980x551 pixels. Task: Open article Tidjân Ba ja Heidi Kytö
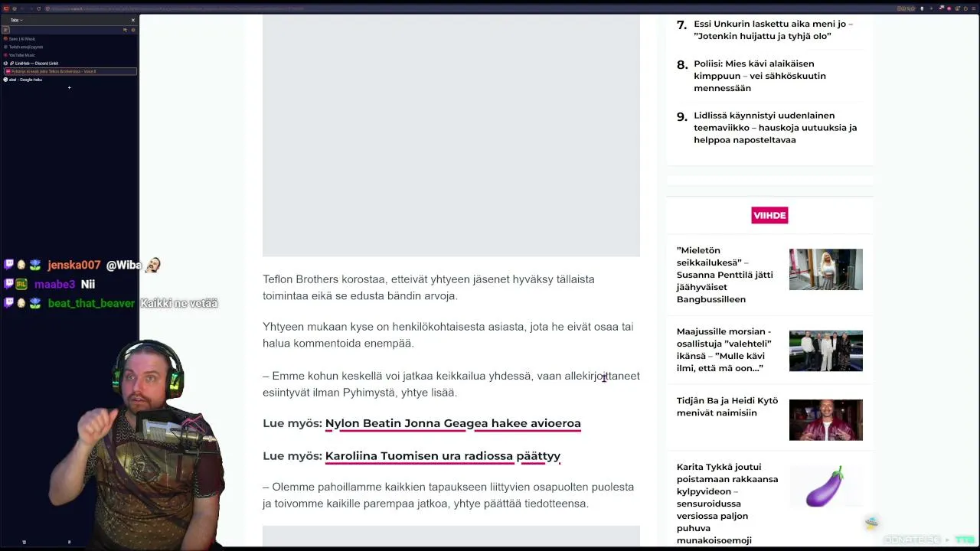(727, 406)
